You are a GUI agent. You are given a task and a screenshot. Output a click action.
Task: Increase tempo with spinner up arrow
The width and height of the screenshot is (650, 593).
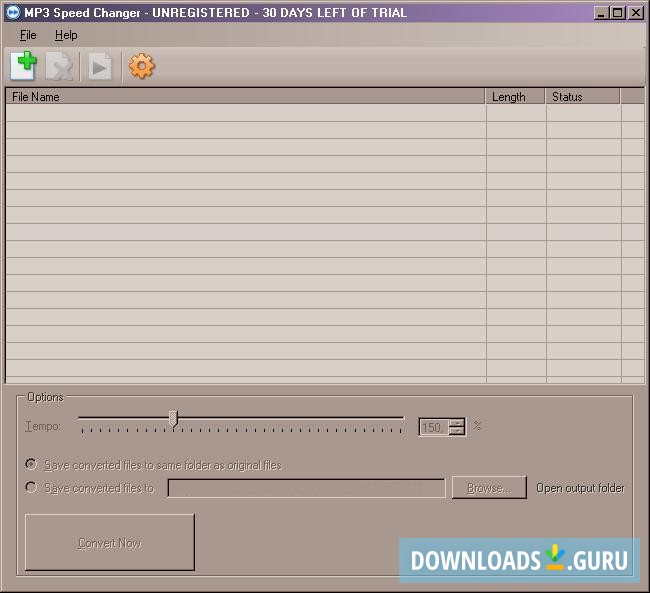457,423
